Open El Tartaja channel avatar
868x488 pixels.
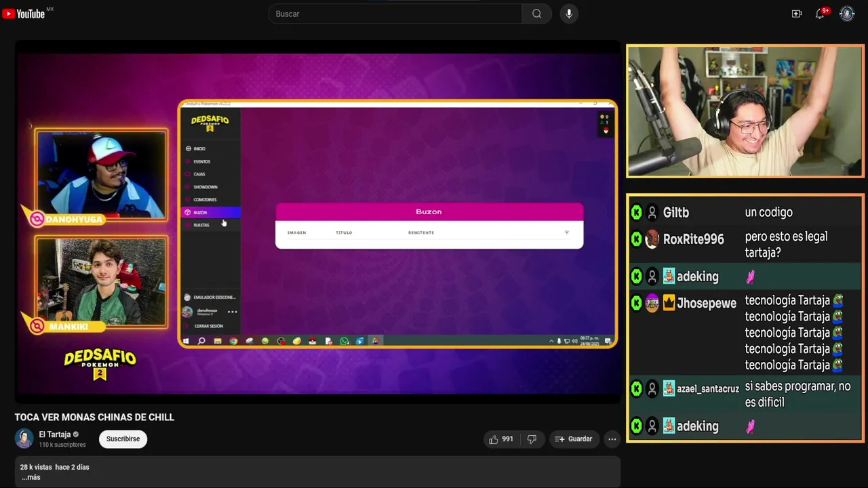tap(24, 439)
